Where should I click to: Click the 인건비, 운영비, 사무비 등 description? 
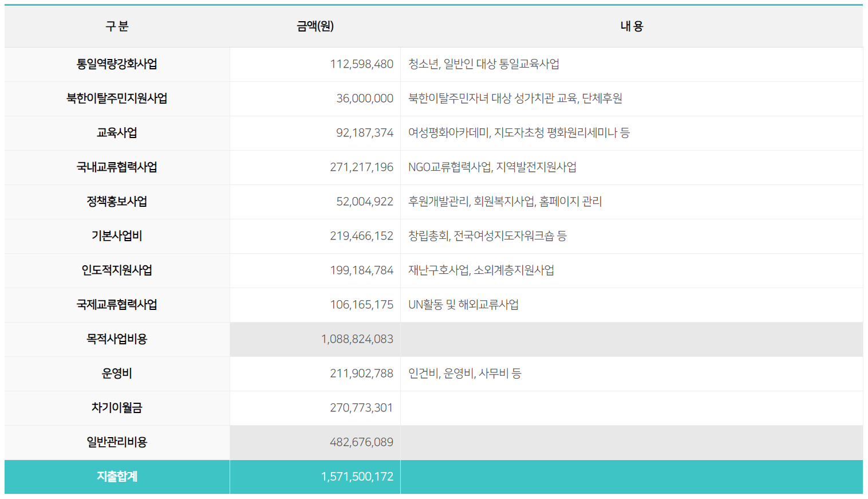pos(464,374)
